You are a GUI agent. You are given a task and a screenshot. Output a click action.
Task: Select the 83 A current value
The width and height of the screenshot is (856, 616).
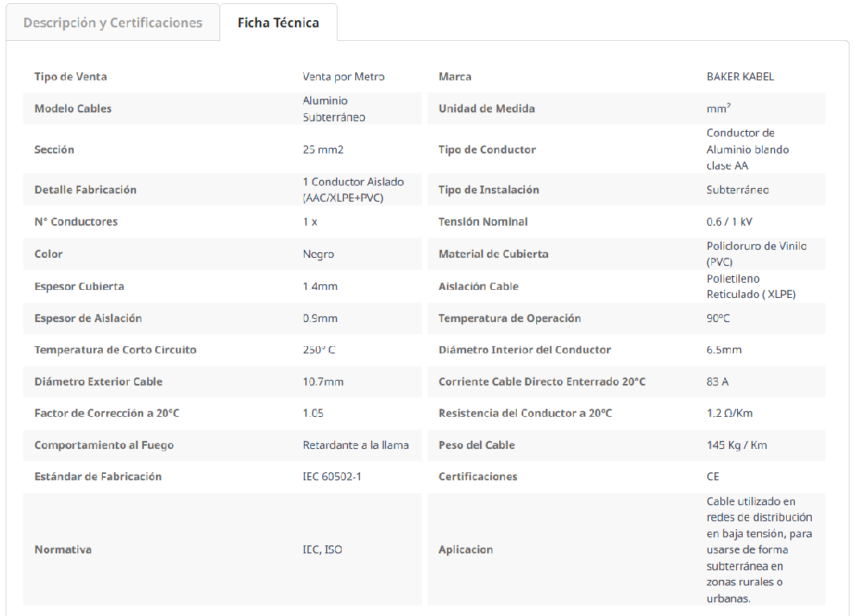(718, 382)
